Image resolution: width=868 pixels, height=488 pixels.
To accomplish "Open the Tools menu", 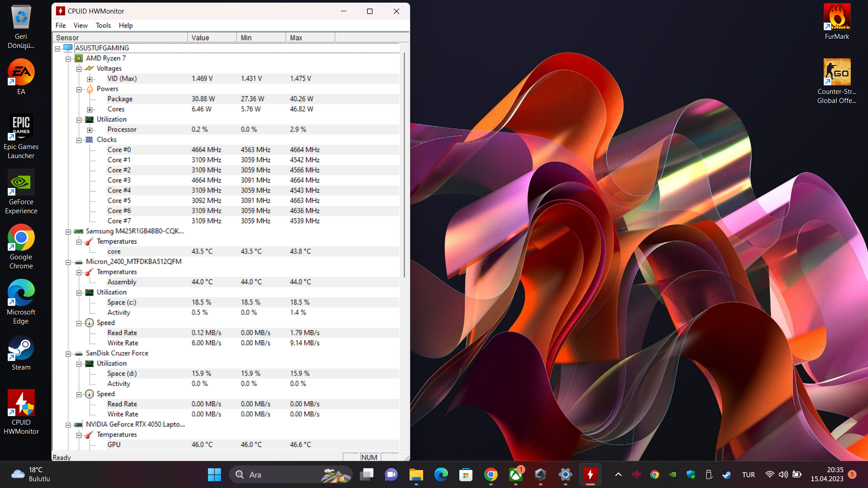I will 103,25.
